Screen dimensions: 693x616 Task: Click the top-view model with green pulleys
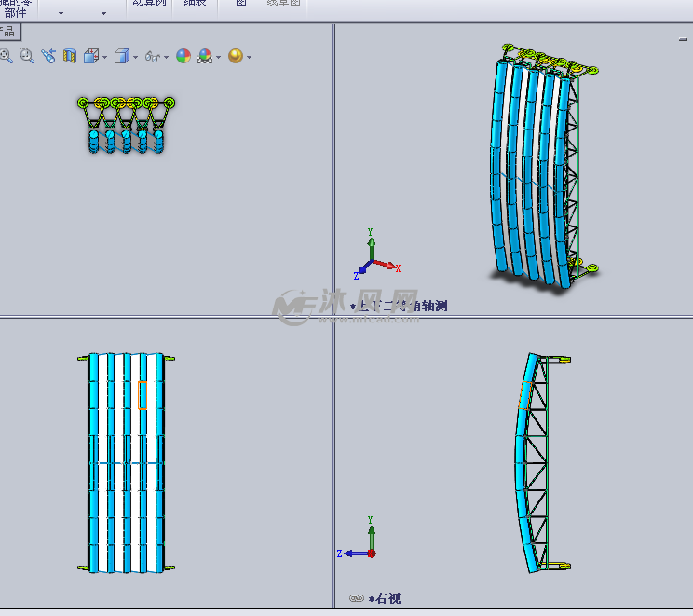coord(126,125)
